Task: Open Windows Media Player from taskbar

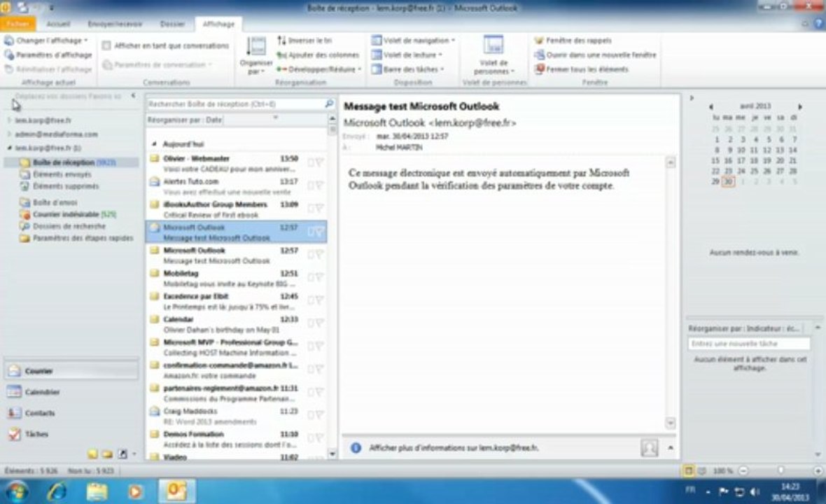Action: point(135,491)
